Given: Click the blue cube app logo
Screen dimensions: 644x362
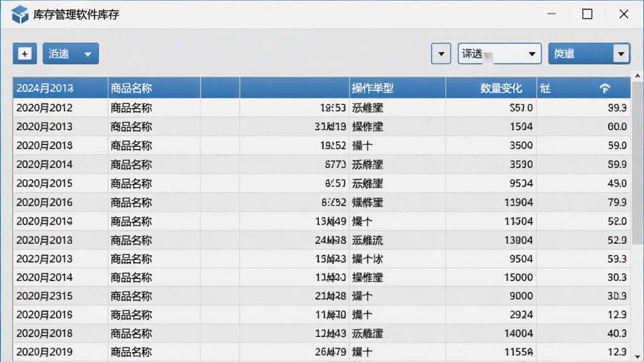Looking at the screenshot, I should [x=19, y=14].
